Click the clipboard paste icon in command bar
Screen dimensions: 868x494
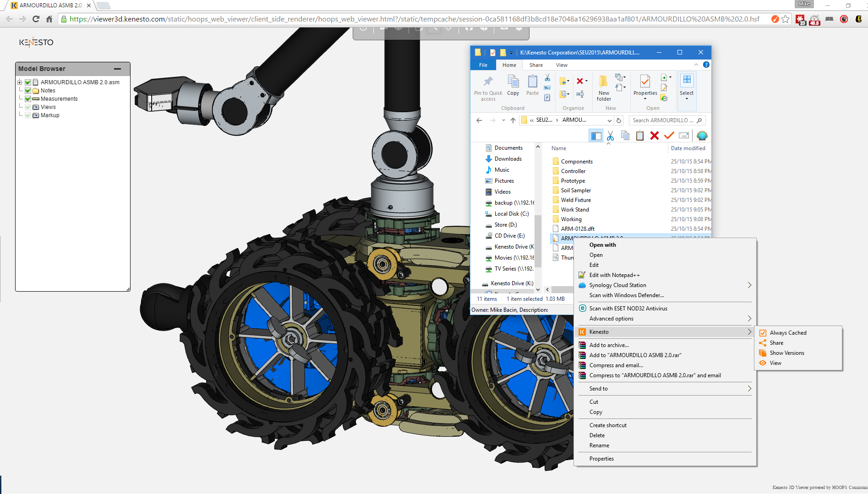point(640,136)
